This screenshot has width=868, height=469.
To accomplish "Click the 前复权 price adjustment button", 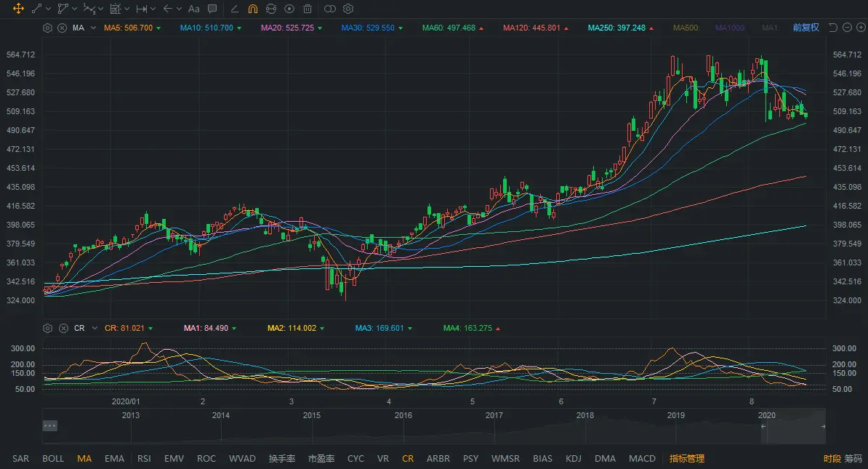I will (x=805, y=28).
